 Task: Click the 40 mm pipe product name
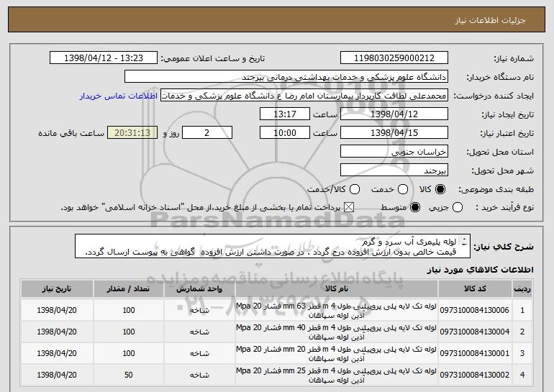[337, 332]
